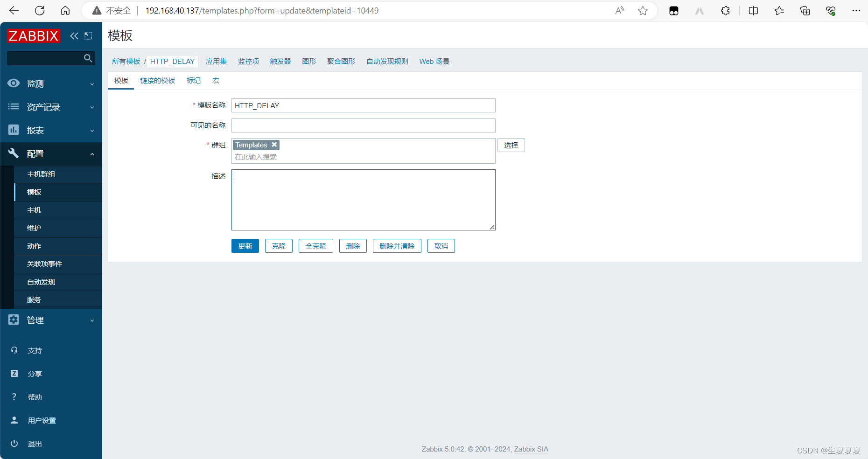The height and width of the screenshot is (459, 868).
Task: Open 关联项事件 in the sidebar
Action: pos(58,264)
